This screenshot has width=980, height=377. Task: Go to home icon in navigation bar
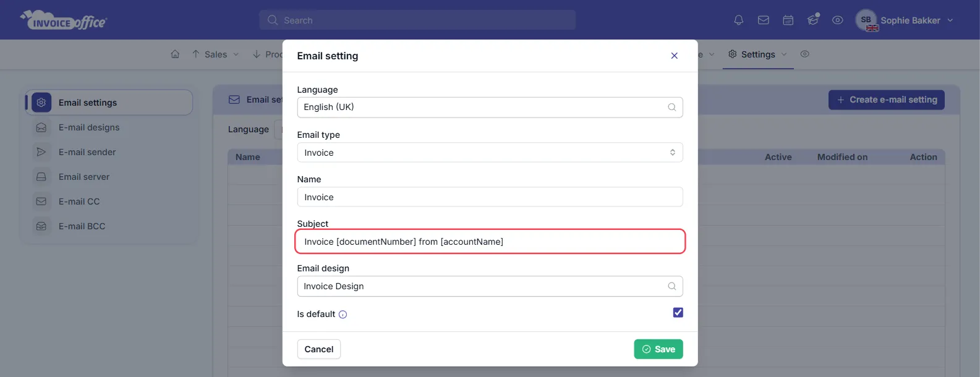coord(175,54)
